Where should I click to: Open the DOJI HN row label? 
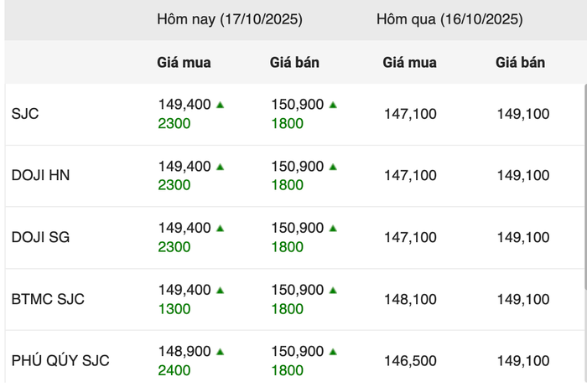[x=40, y=176]
